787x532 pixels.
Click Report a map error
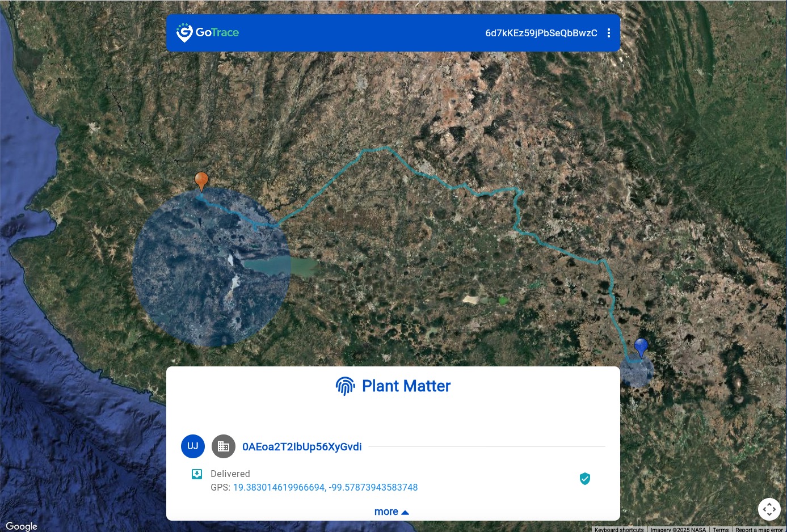click(759, 529)
